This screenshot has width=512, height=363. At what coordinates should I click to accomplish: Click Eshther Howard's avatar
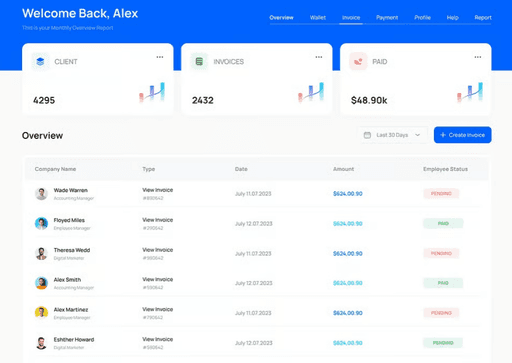tap(41, 343)
